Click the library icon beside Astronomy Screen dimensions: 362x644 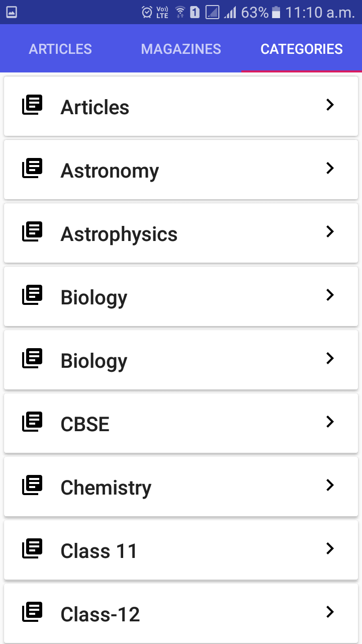click(32, 168)
